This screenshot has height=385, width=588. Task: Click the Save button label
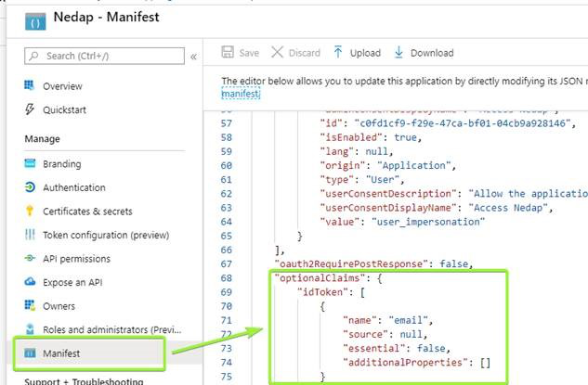pyautogui.click(x=249, y=53)
